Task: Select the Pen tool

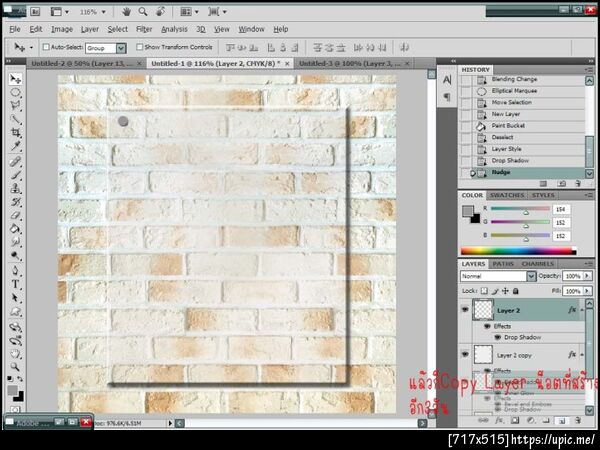Action: 15,271
